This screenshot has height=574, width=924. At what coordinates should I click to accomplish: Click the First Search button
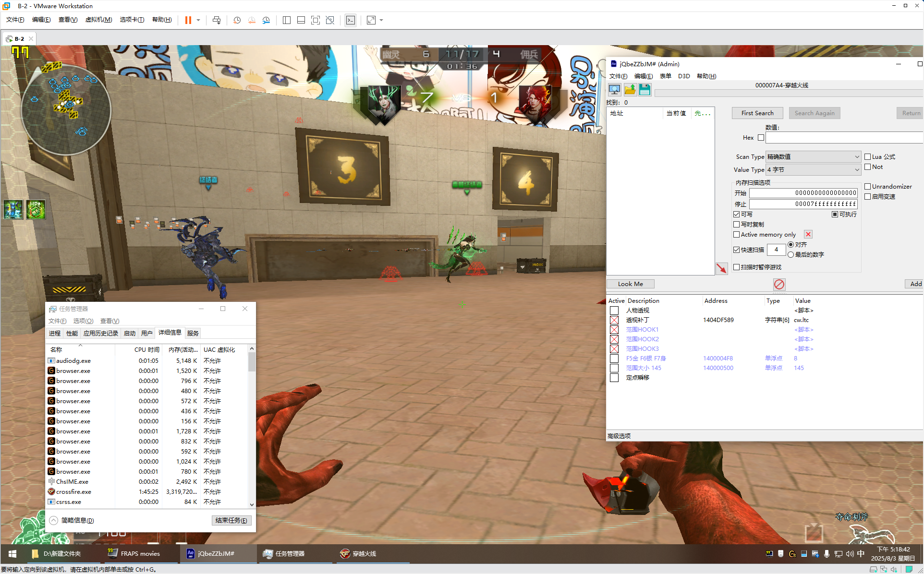point(757,113)
